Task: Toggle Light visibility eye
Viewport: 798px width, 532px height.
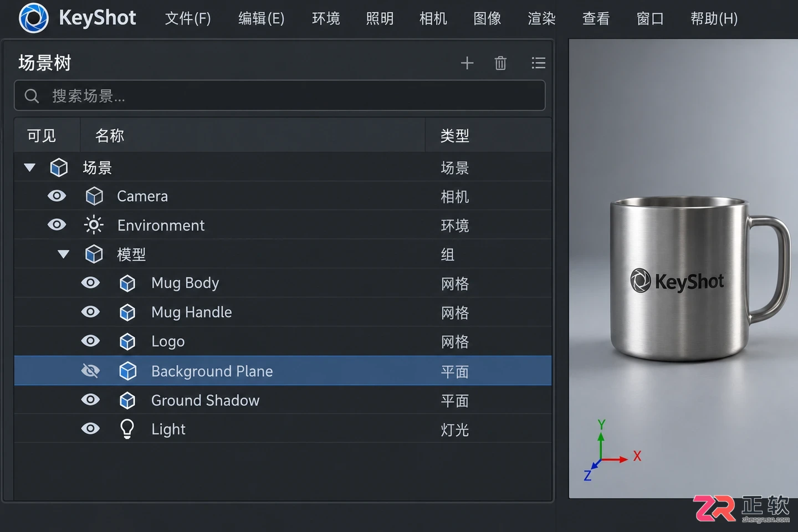Action: point(90,428)
